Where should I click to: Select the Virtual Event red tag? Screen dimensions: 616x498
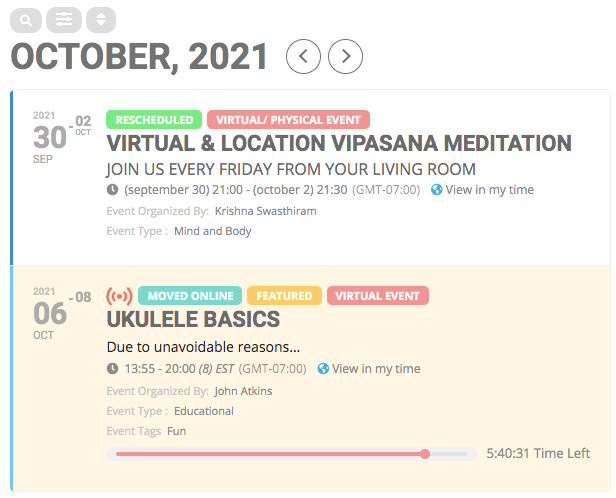(x=378, y=296)
